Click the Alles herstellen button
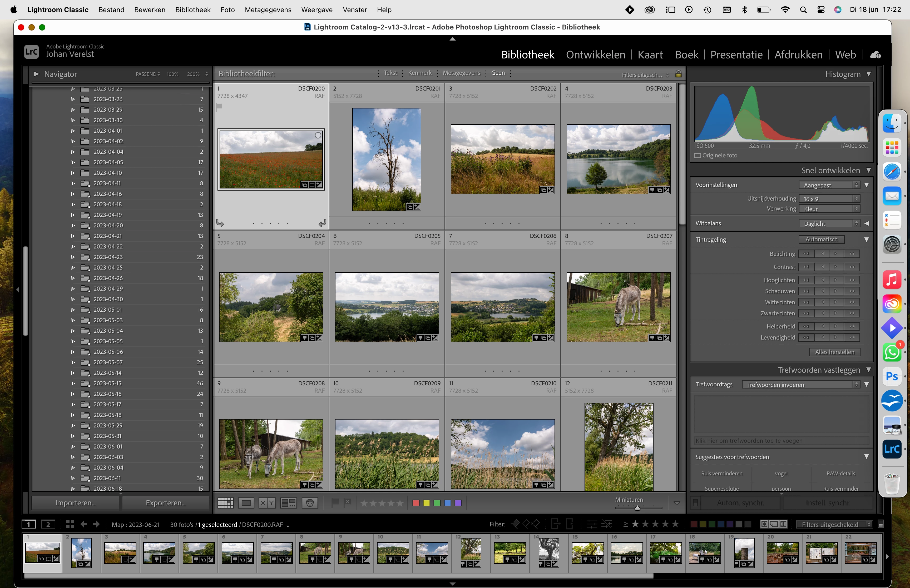 pos(834,352)
